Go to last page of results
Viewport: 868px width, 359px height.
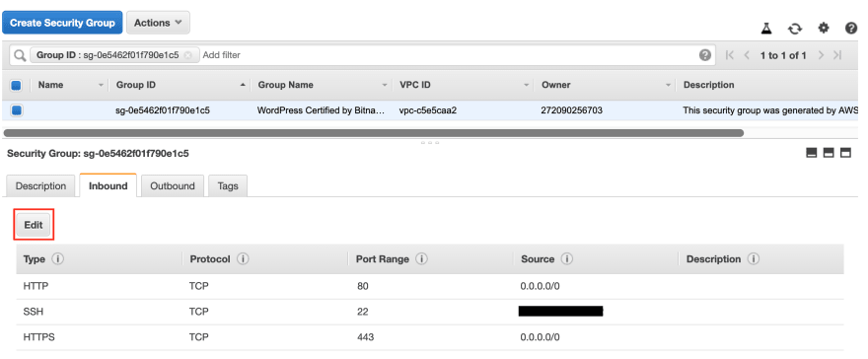837,55
